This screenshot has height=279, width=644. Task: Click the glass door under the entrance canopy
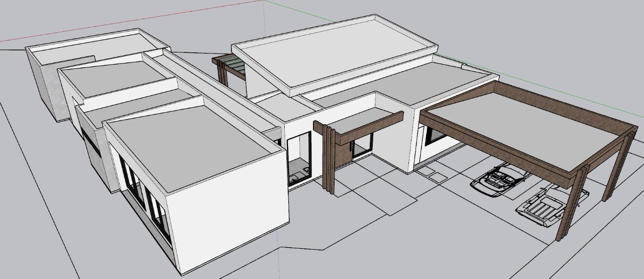click(362, 146)
